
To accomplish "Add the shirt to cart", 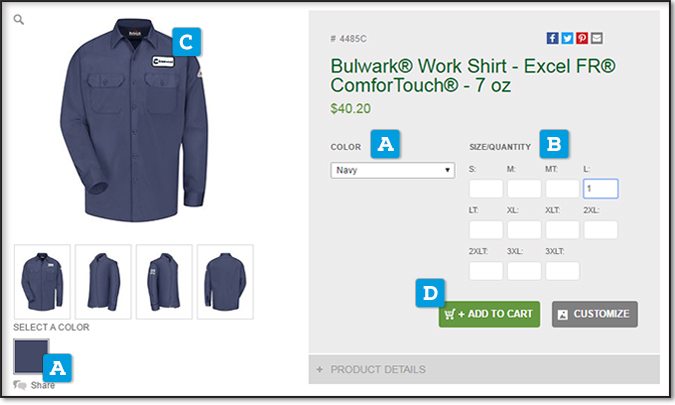I will (489, 314).
